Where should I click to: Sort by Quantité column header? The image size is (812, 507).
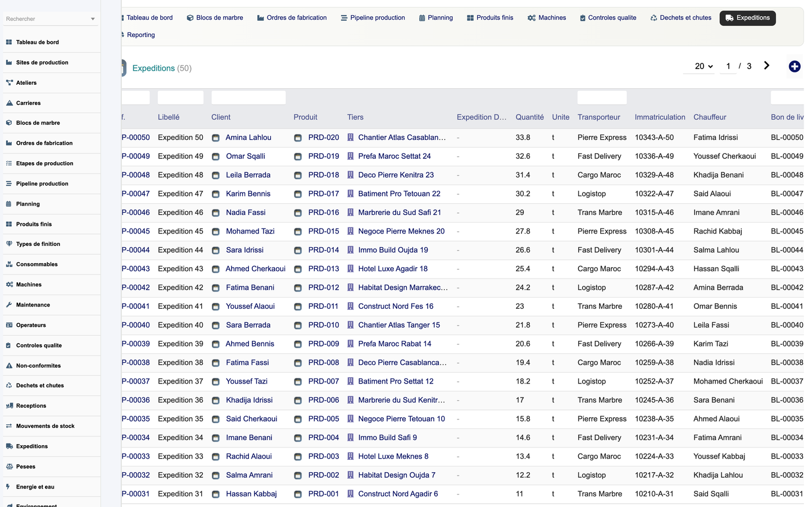tap(530, 117)
